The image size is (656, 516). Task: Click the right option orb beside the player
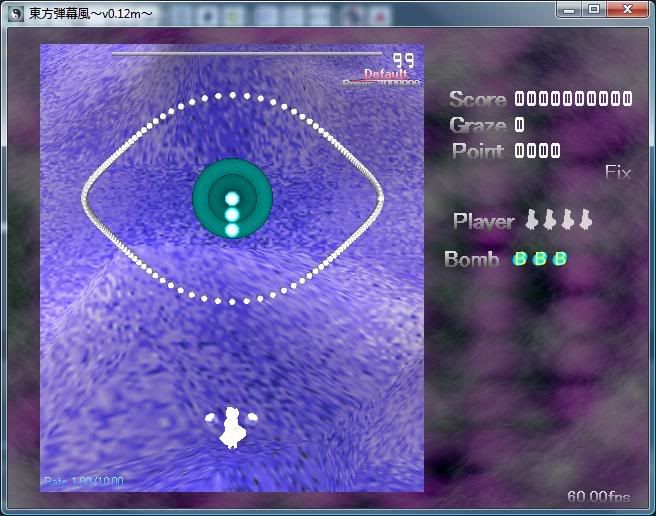(x=252, y=418)
